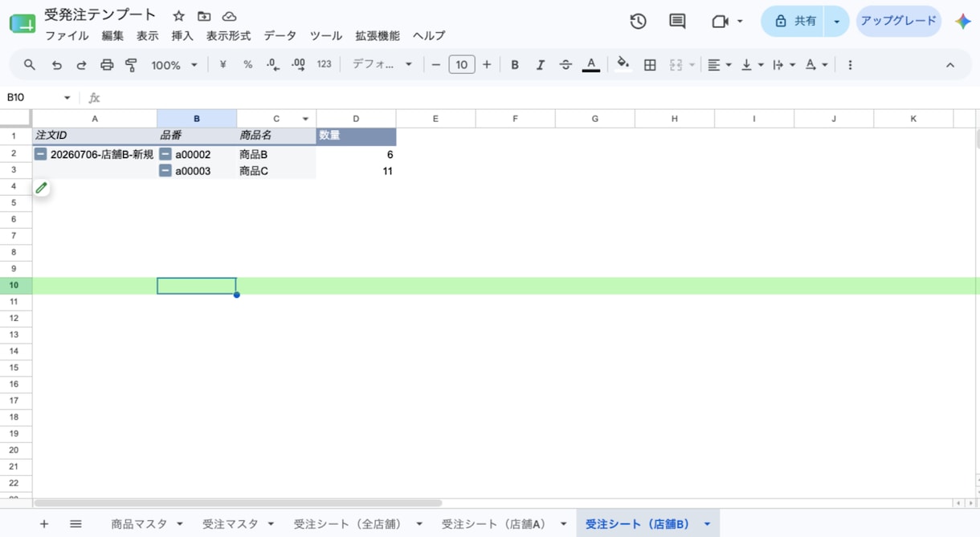
Task: Star the 受発注テンプート document
Action: click(179, 16)
